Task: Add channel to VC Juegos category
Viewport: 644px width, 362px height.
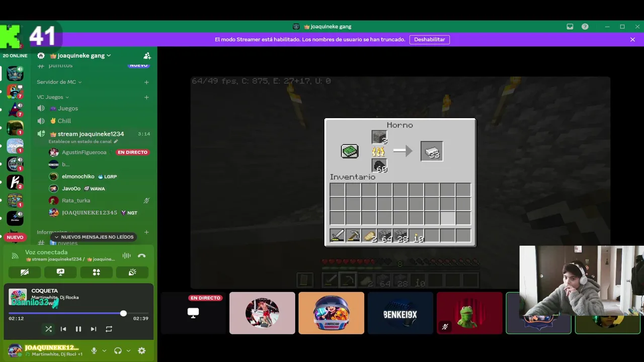Action: [x=146, y=97]
